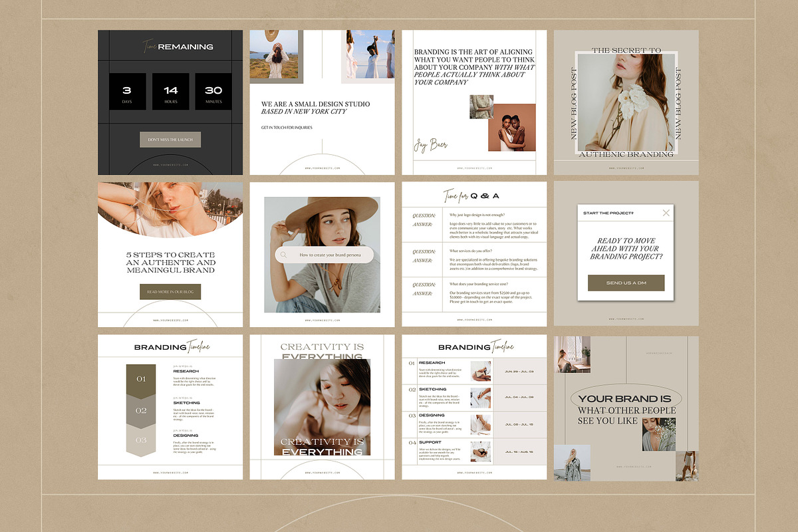The image size is (798, 532).
Task: Click the 'Branding is the art of aligning' quote
Action: [474, 66]
